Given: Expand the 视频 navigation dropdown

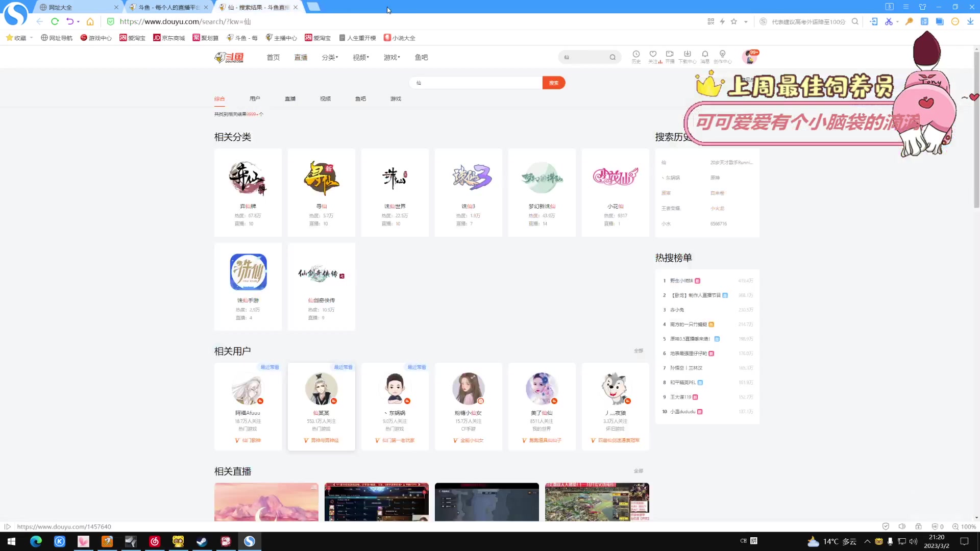Looking at the screenshot, I should pyautogui.click(x=361, y=58).
